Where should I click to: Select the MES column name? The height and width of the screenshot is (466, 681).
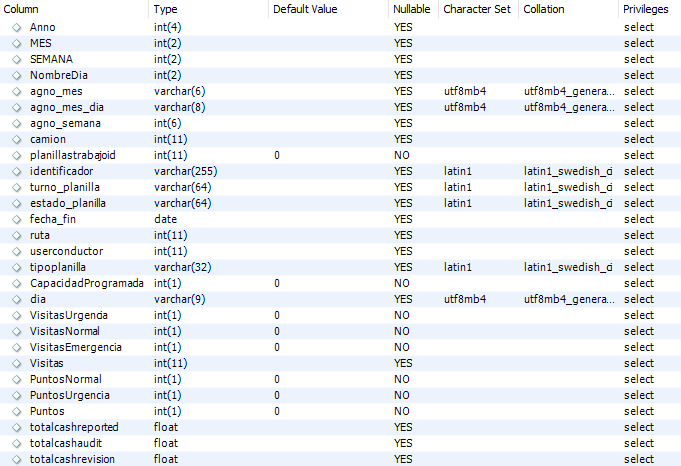40,43
